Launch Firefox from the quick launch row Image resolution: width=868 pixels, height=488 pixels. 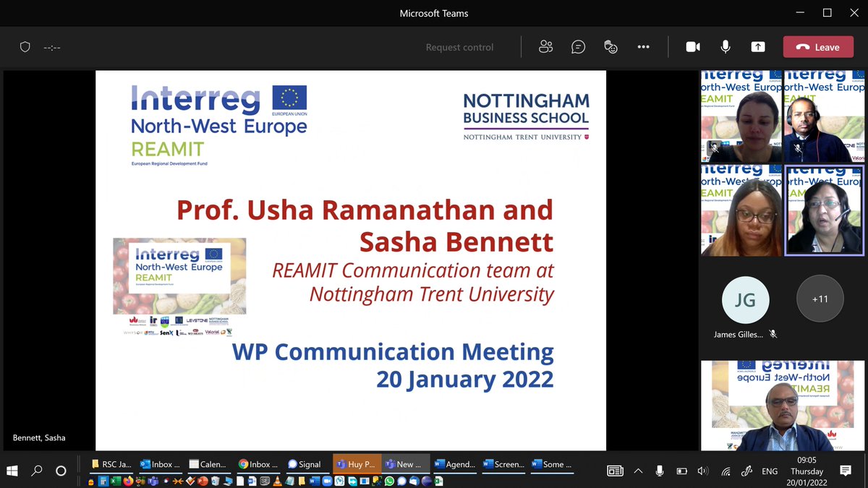pyautogui.click(x=128, y=481)
